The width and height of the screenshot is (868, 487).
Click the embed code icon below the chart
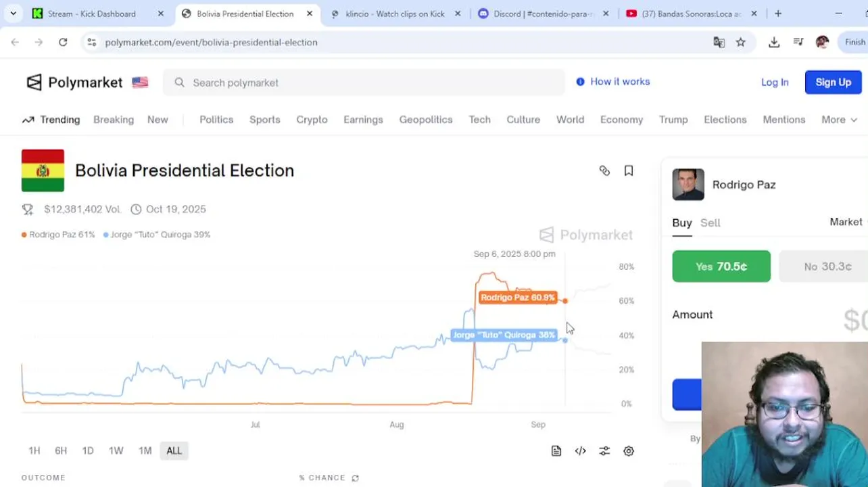click(580, 451)
